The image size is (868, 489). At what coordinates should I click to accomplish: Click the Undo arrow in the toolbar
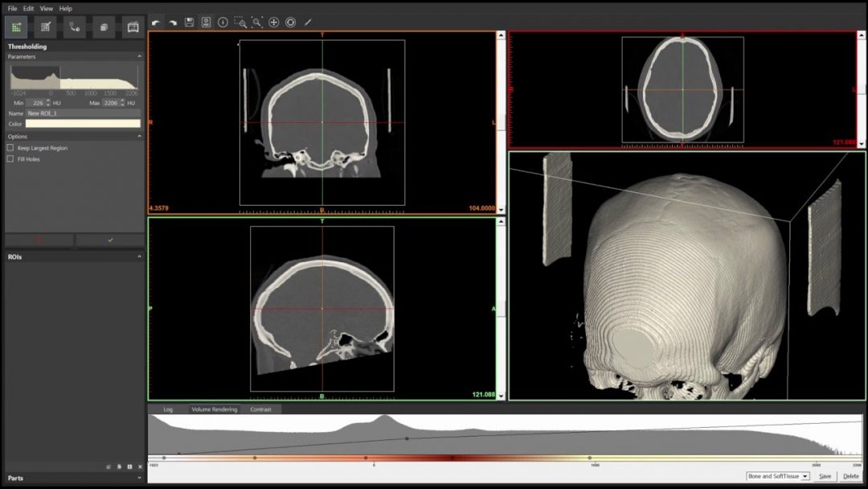click(156, 23)
